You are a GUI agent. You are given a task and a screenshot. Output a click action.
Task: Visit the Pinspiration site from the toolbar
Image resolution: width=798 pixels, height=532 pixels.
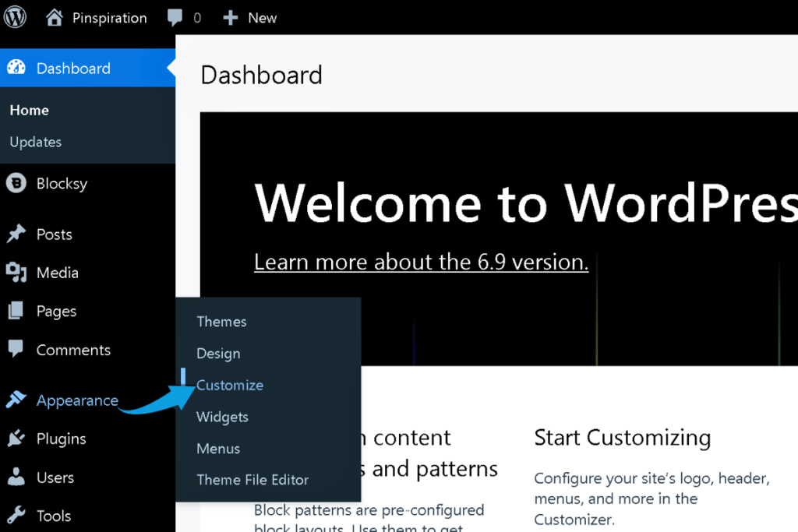tap(108, 17)
